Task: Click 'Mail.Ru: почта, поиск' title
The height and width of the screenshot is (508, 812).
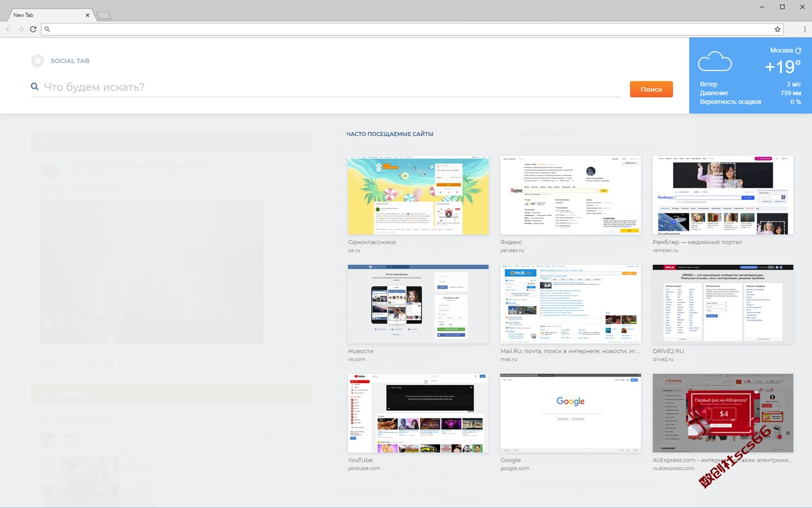Action: click(570, 351)
